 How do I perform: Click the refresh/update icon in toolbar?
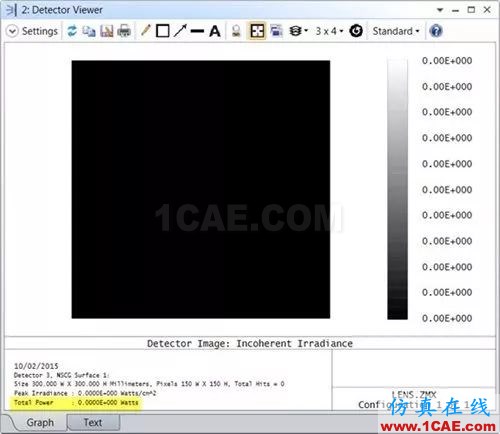72,31
